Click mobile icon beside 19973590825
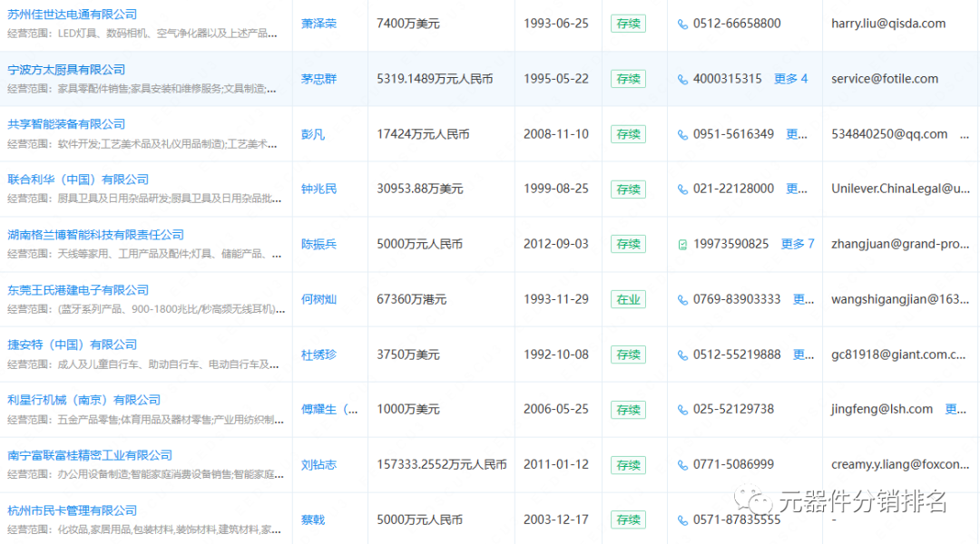The image size is (980, 544). coord(682,245)
